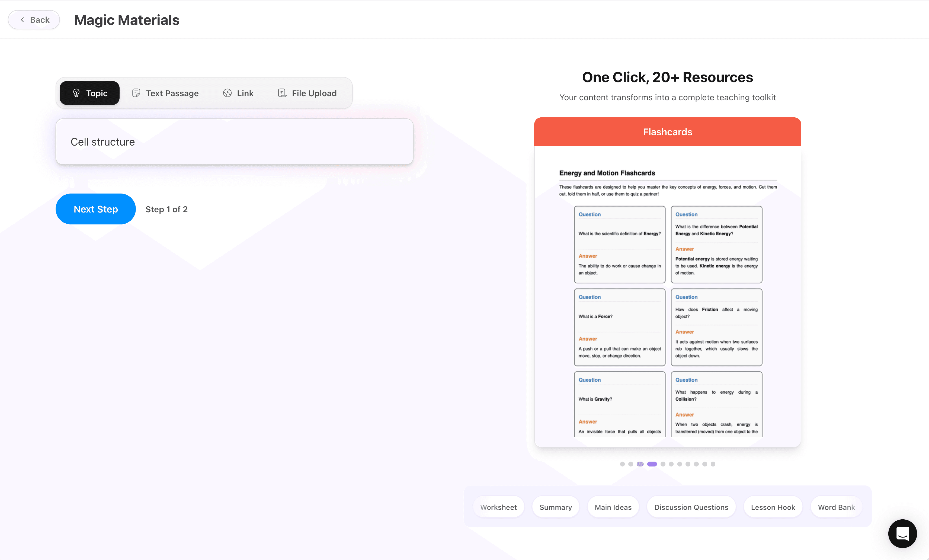The width and height of the screenshot is (929, 560).
Task: Click the highlighted purple carousel dot
Action: [652, 464]
